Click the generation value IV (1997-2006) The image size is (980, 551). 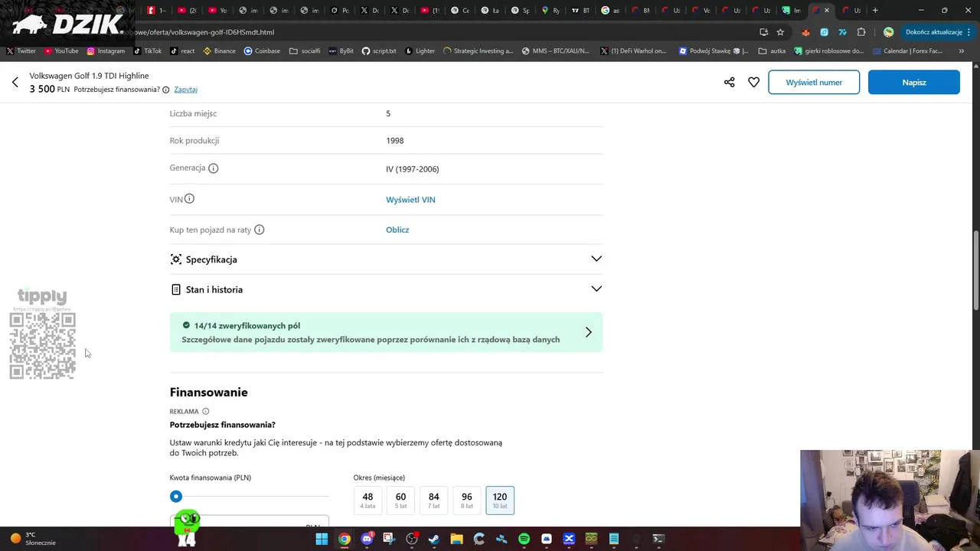pyautogui.click(x=413, y=169)
